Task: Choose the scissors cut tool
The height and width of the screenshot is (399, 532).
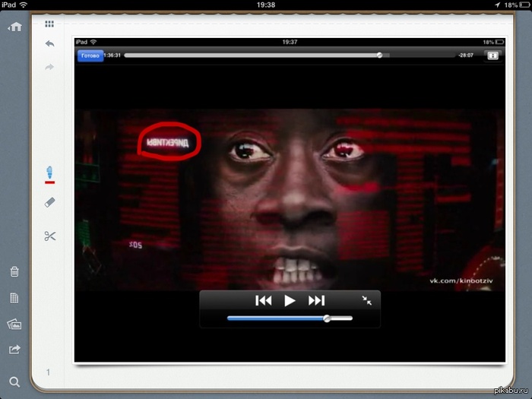Action: pos(50,236)
